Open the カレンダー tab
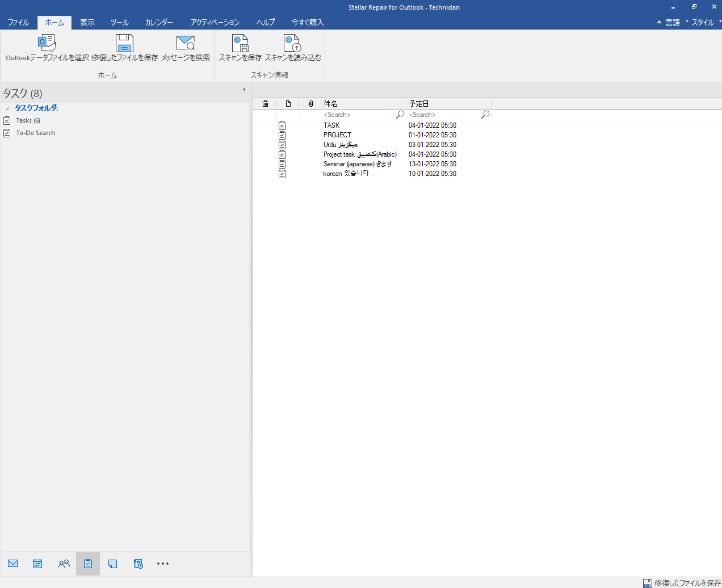 pos(159,22)
